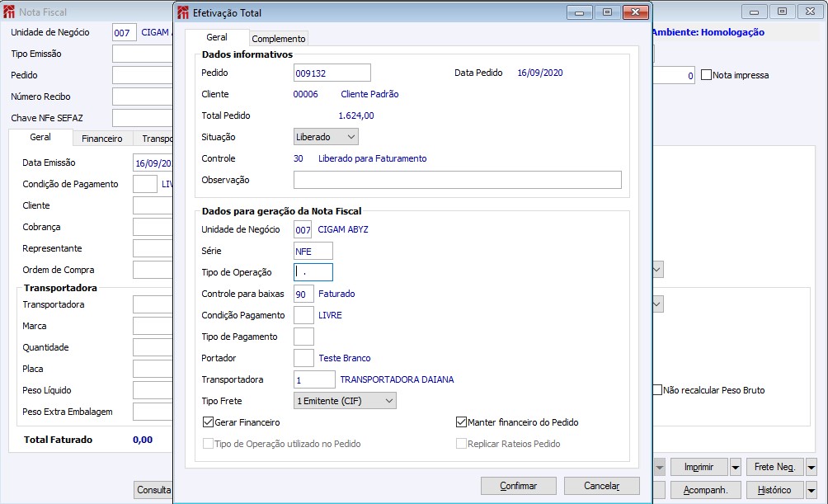Click the Número Recibo field in Nota Fiscal

tap(143, 97)
